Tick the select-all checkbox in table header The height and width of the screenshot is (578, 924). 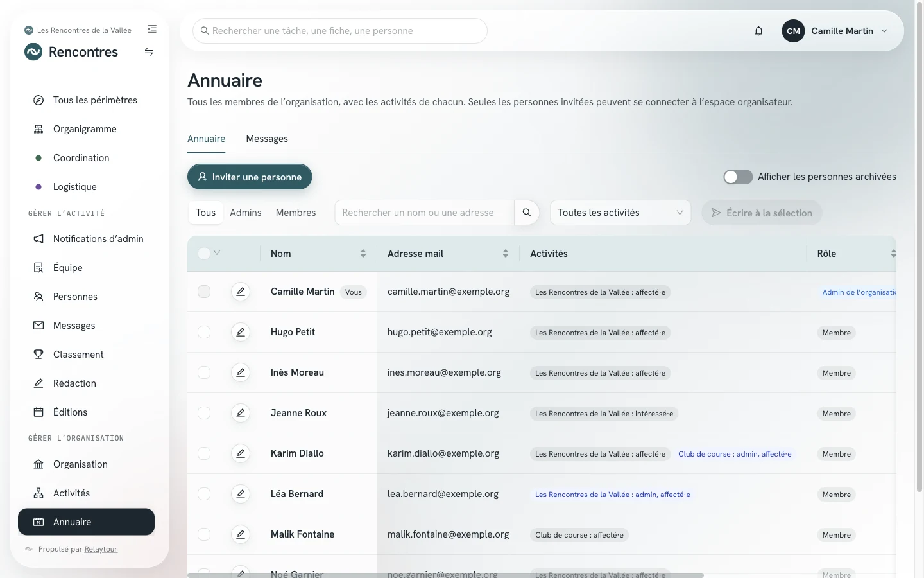click(204, 253)
